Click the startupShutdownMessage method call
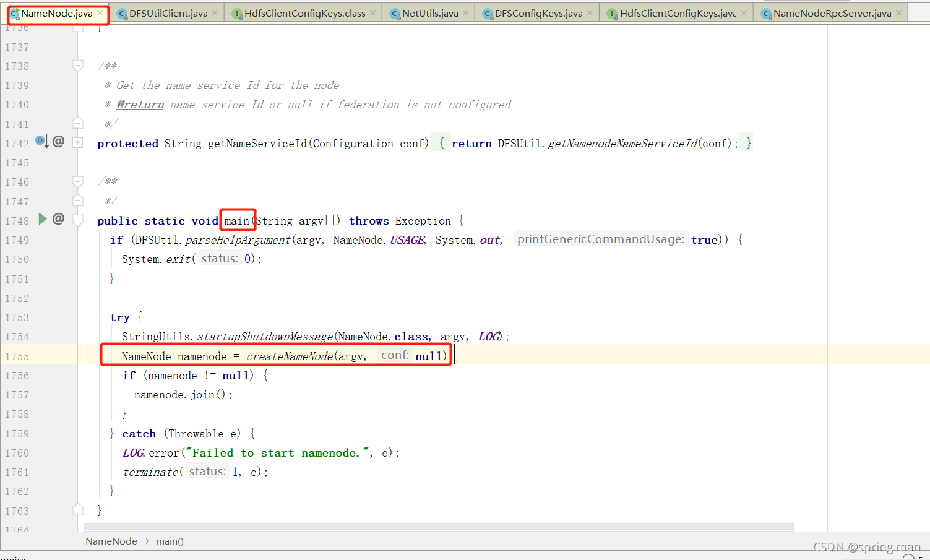The image size is (930, 560). coord(265,337)
